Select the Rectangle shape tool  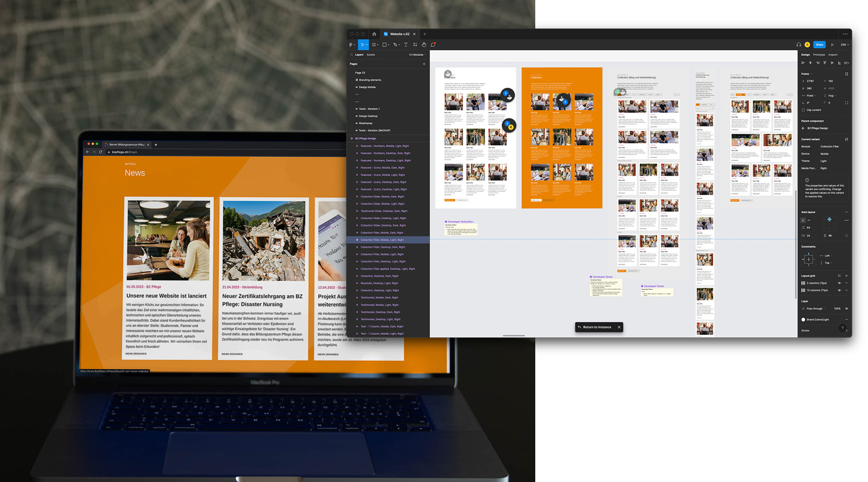(385, 45)
